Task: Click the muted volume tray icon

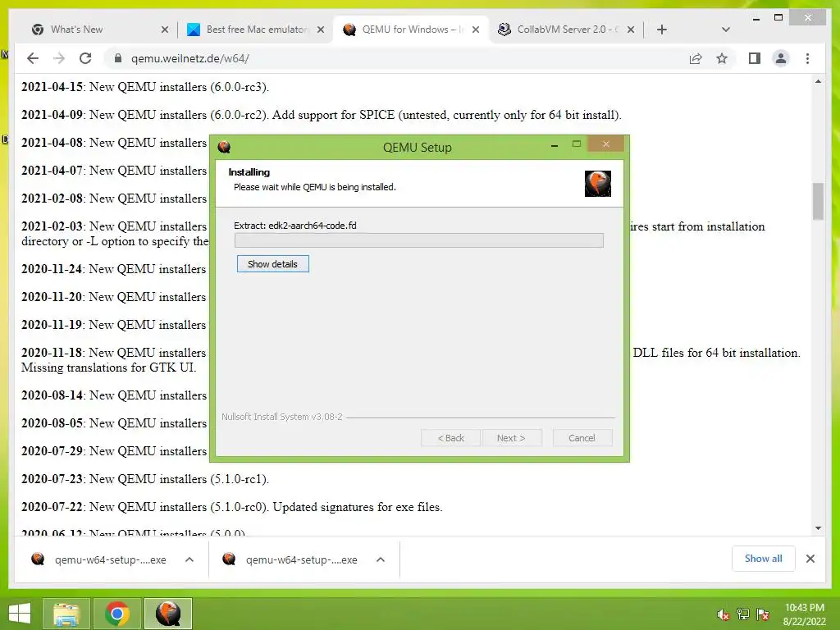Action: (724, 615)
